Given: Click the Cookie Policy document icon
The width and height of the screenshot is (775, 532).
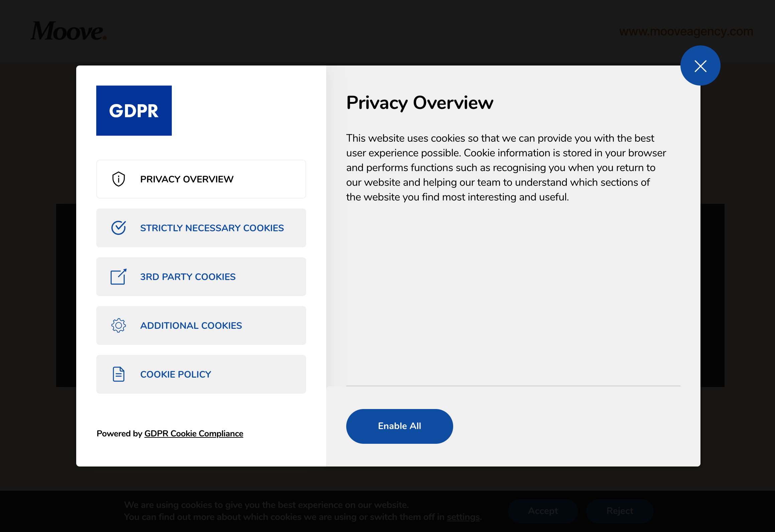Looking at the screenshot, I should (x=118, y=374).
